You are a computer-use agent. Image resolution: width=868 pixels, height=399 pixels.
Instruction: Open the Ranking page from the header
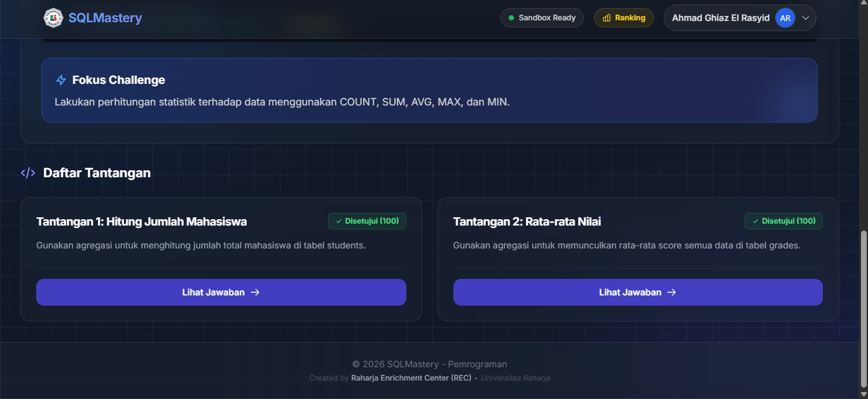coord(623,18)
